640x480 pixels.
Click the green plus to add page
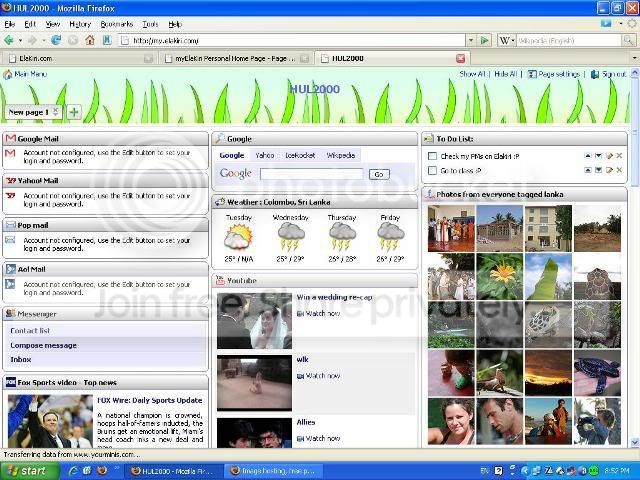pyautogui.click(x=74, y=112)
